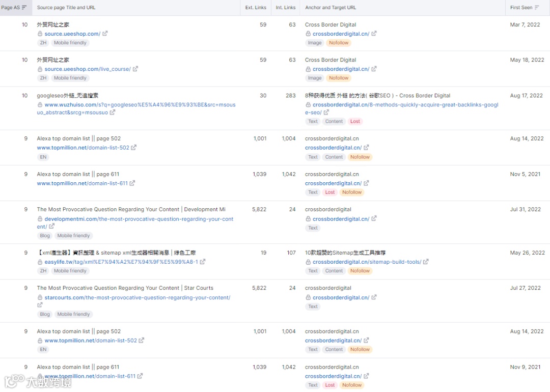The image size is (550, 392).
Task: Click the Int. Links column header
Action: (x=285, y=7)
